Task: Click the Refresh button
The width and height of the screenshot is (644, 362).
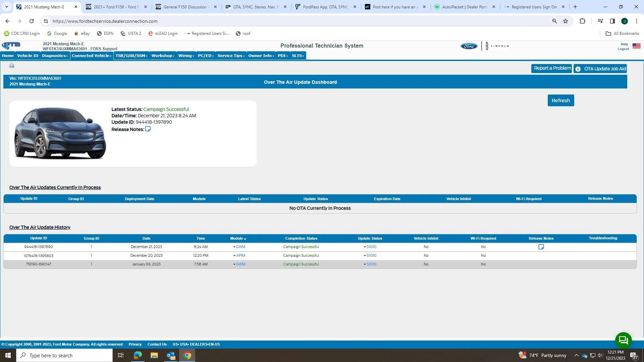Action: [560, 101]
